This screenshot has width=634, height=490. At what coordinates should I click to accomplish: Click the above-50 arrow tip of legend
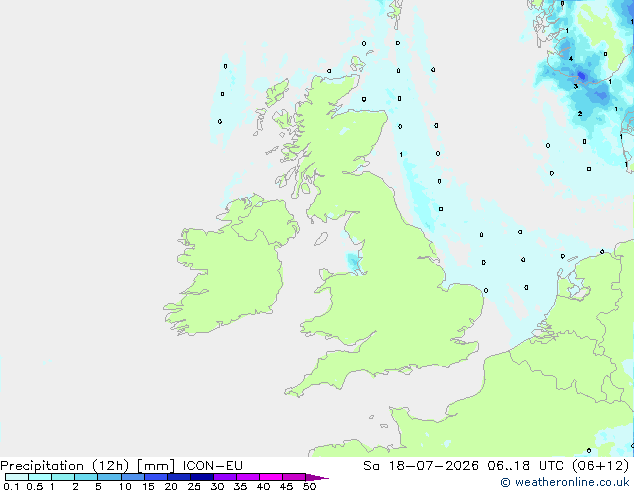(317, 477)
